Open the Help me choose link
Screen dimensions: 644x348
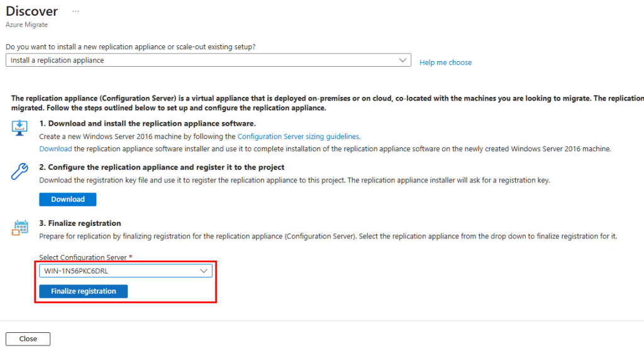[x=445, y=62]
